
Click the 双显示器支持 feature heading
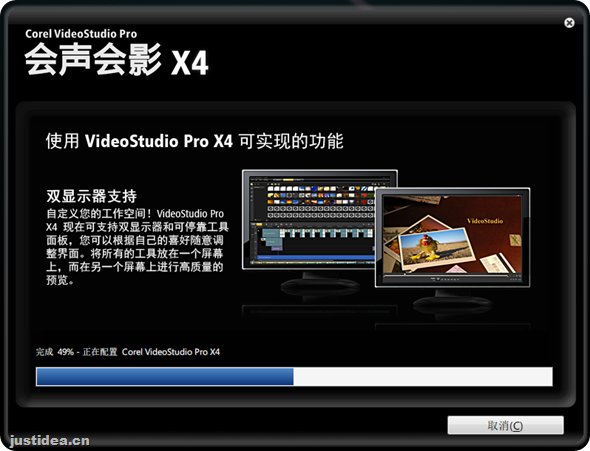point(91,196)
